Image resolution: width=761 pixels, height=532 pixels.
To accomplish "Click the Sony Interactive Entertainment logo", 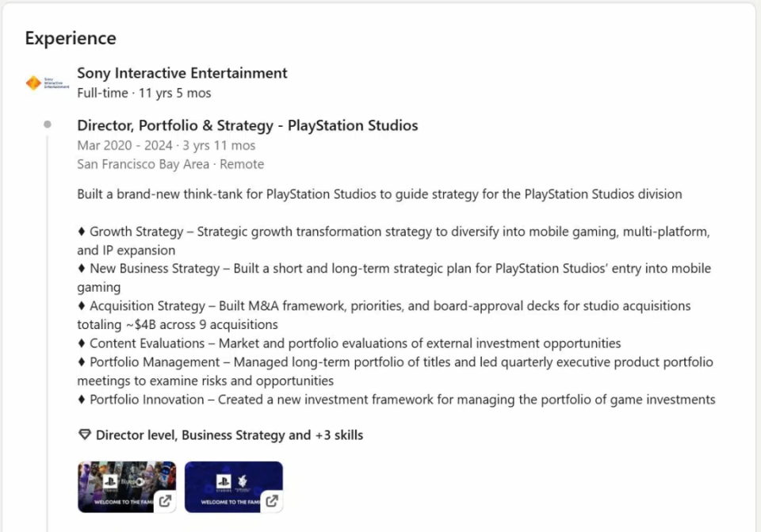I will pos(46,82).
